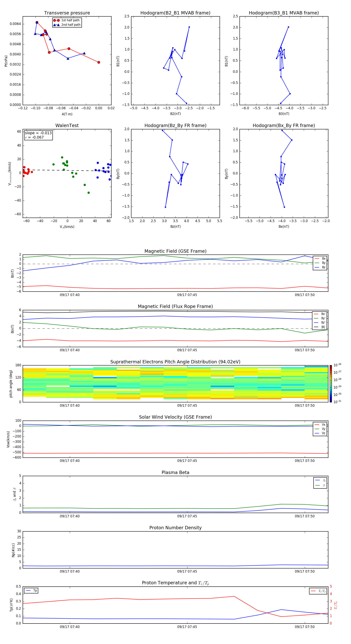351x644 pixels.
Task: Select the Bx' entry in Flux Rope legend
Action: (x=320, y=314)
